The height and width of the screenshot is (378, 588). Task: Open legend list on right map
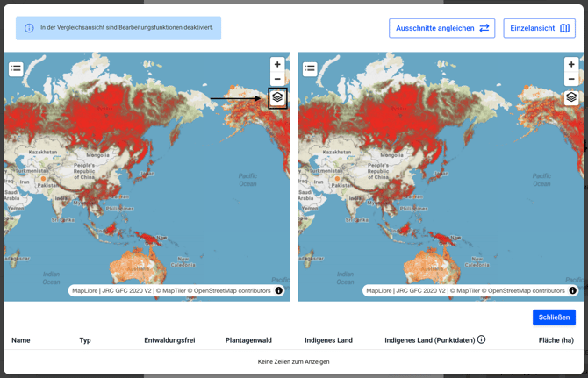pyautogui.click(x=310, y=68)
